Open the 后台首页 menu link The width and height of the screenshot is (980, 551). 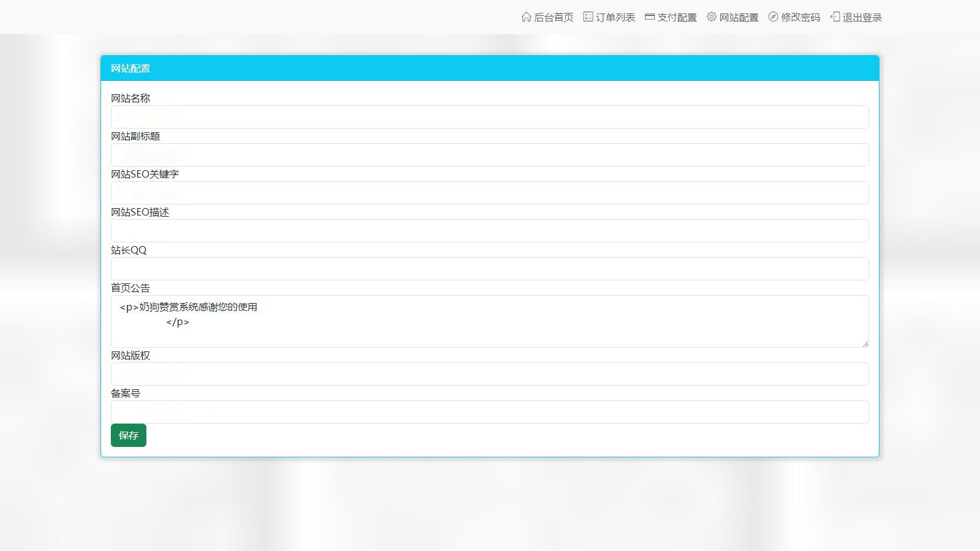(554, 18)
